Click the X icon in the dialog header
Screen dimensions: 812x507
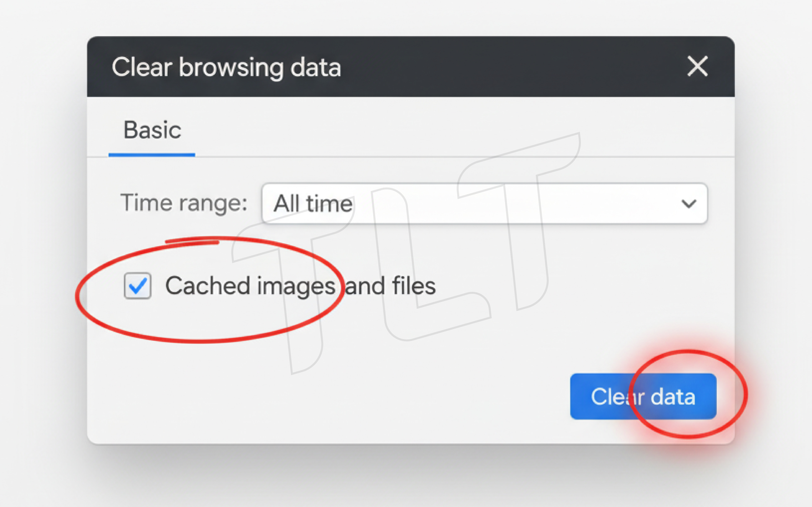click(x=697, y=66)
